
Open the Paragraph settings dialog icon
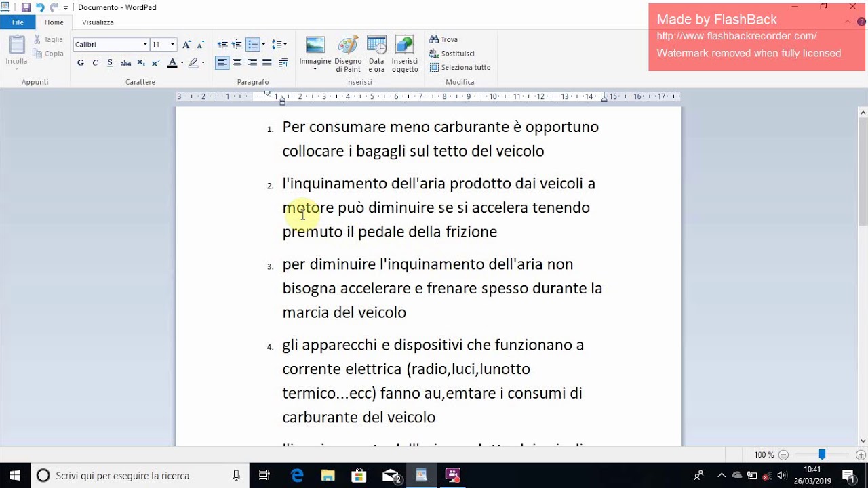coord(283,63)
